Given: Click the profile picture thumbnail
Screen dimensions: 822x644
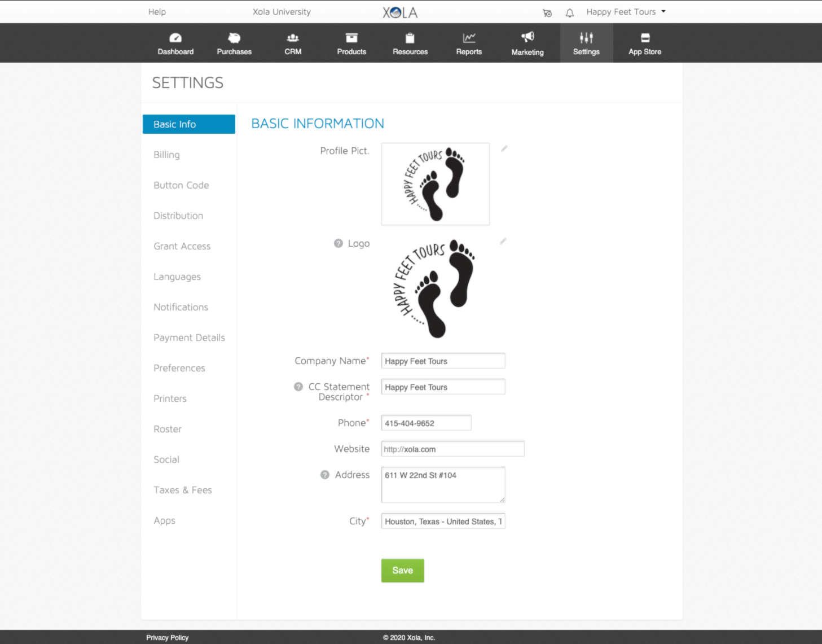Looking at the screenshot, I should click(436, 184).
